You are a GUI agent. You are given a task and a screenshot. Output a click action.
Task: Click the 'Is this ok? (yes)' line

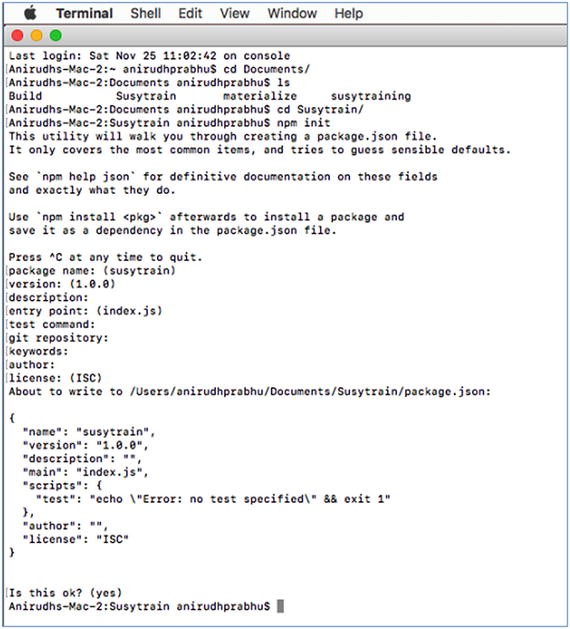coord(65,592)
